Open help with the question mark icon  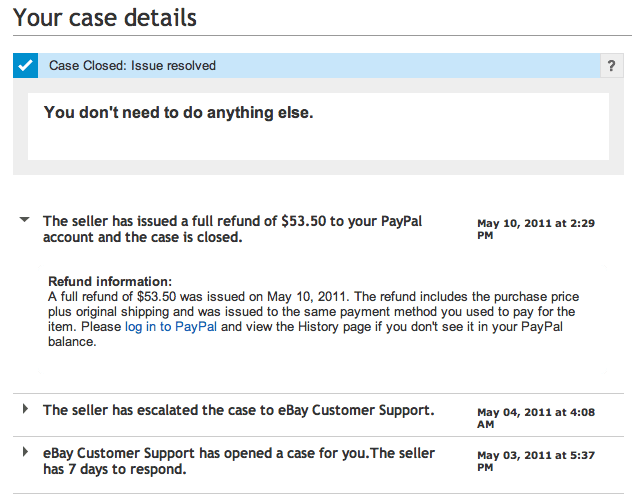pos(611,66)
